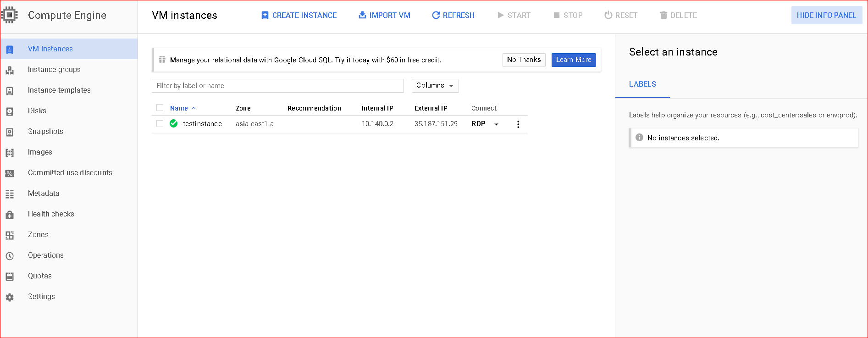
Task: Sort instances by the Name column
Action: tap(179, 108)
